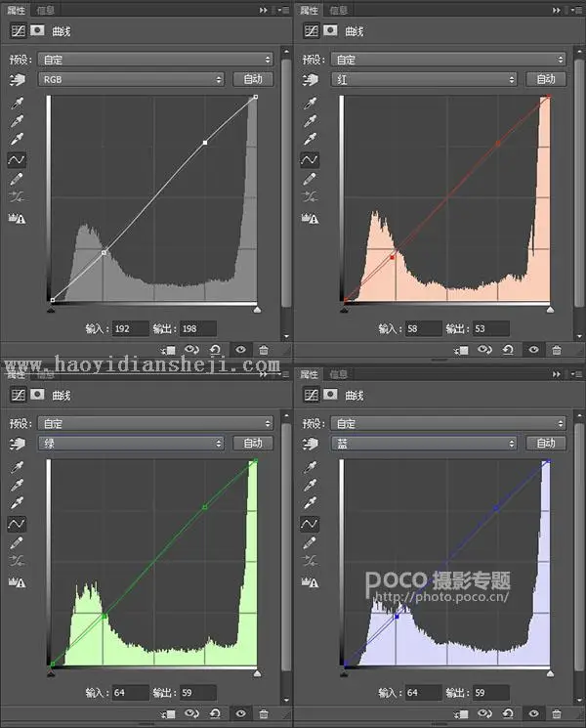Open 红 channel dropdown
586x728 pixels.
pos(424,79)
